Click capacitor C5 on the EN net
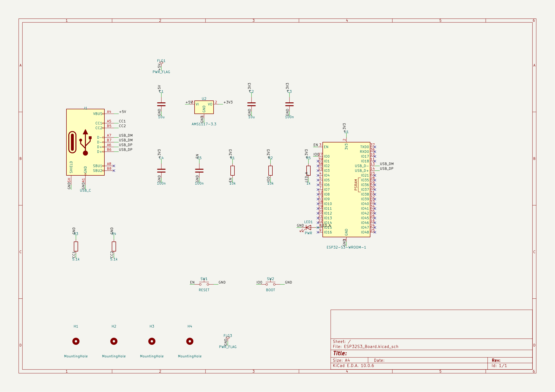 pyautogui.click(x=199, y=171)
